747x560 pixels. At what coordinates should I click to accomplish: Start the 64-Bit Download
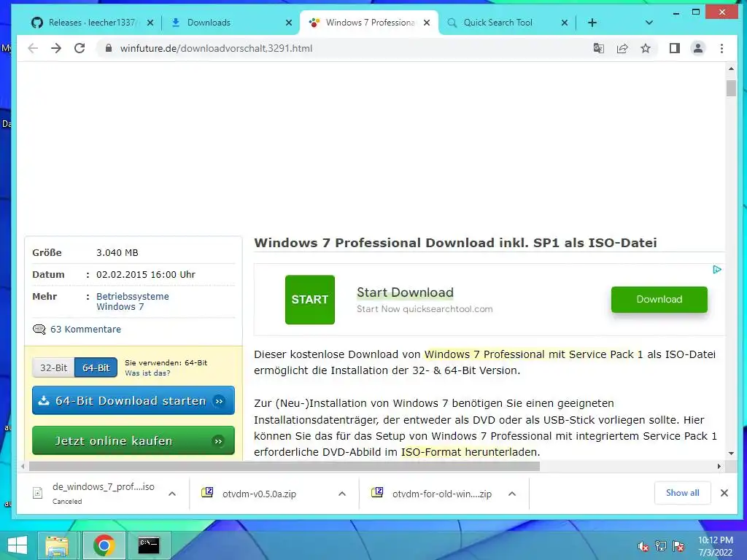pos(133,400)
